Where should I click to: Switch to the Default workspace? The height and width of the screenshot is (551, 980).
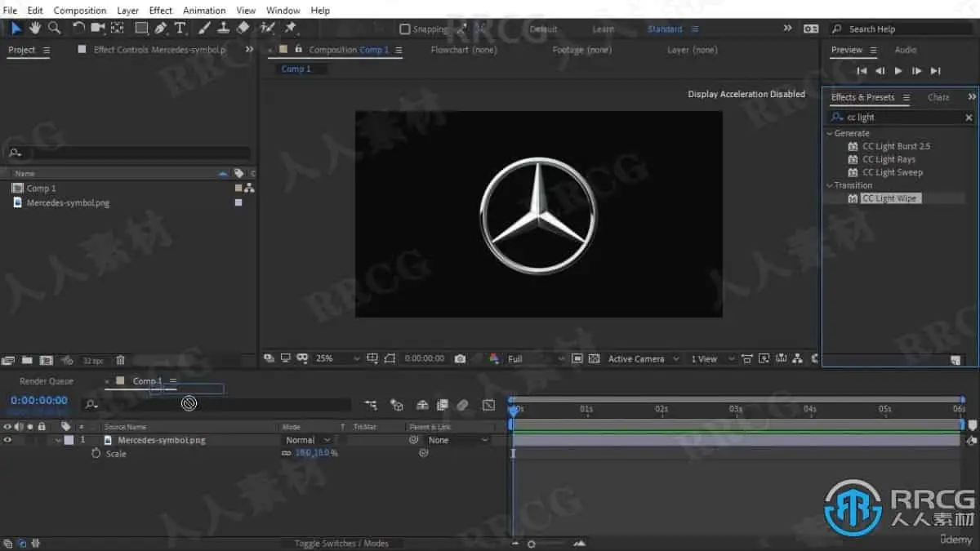click(543, 29)
